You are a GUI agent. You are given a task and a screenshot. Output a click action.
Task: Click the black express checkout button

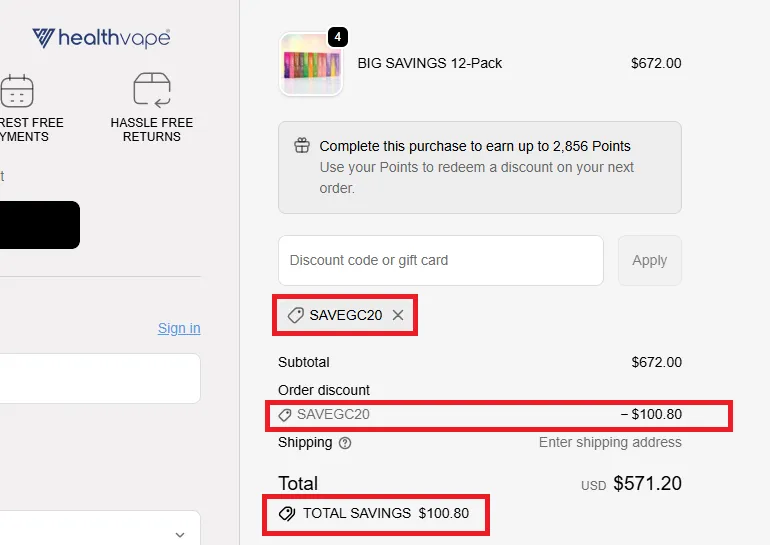40,225
